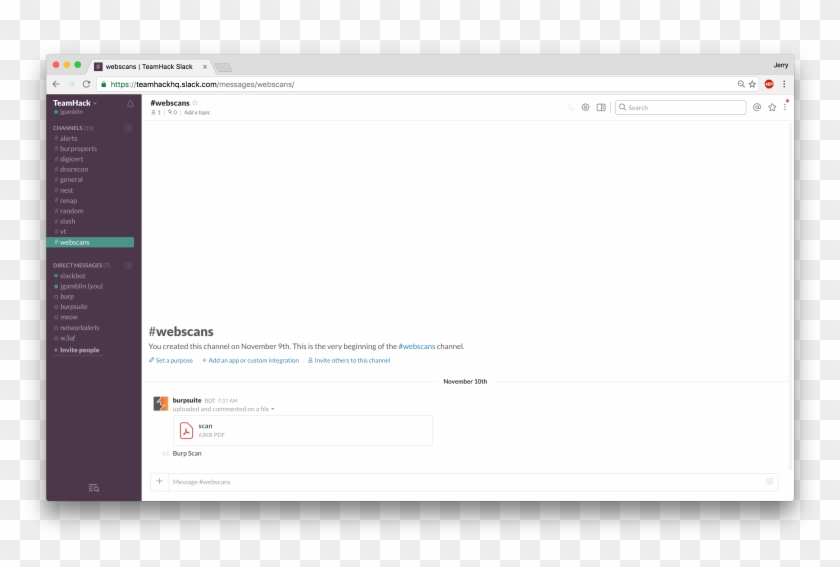Bookmark the page with the star icon
Viewport: 840px width, 567px height.
click(x=752, y=84)
